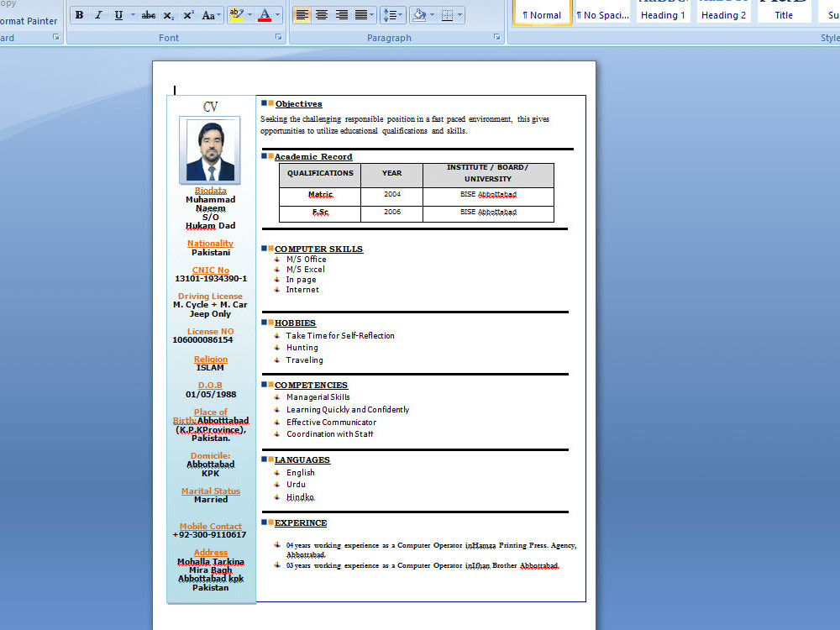Open the Font dialog launcher

pyautogui.click(x=279, y=37)
